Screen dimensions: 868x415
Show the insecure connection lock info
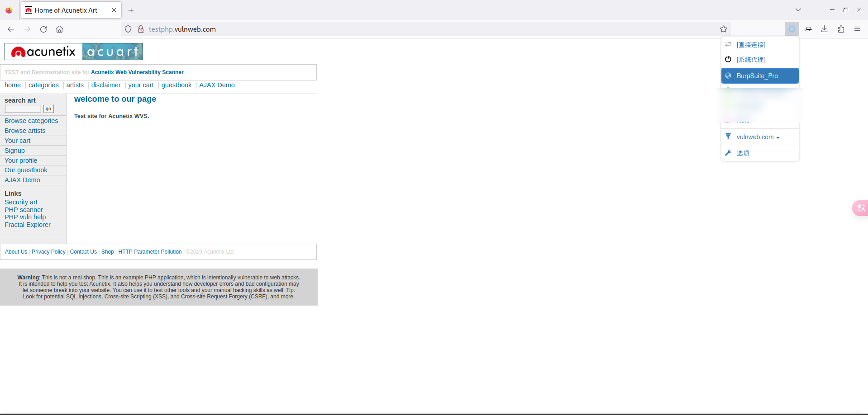tap(141, 29)
